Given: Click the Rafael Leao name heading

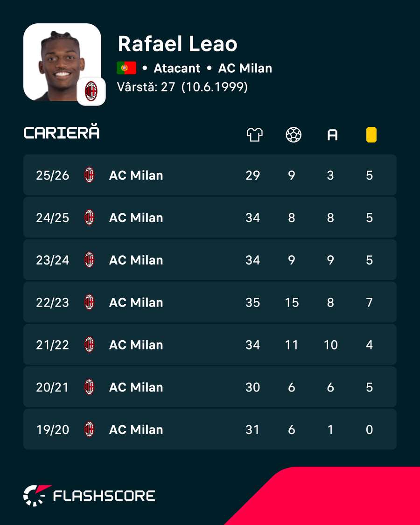Looking at the screenshot, I should (x=177, y=44).
